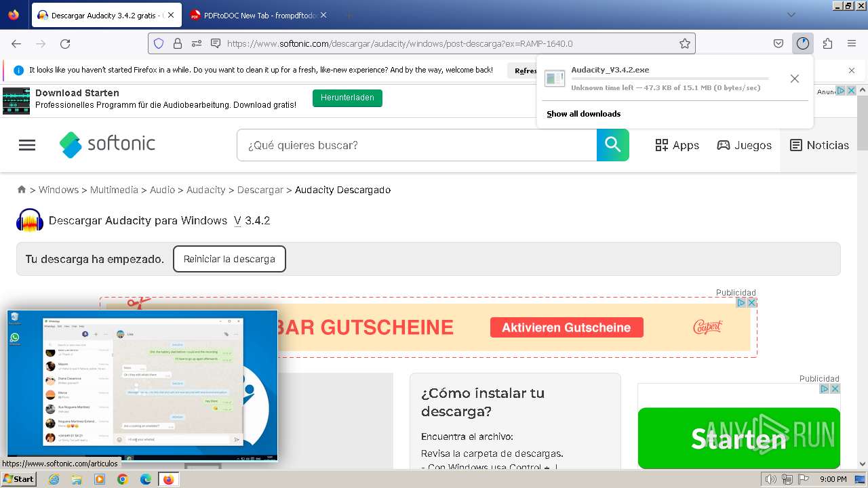Open the Apps section in Softonic nav
This screenshot has width=868, height=488.
point(677,145)
